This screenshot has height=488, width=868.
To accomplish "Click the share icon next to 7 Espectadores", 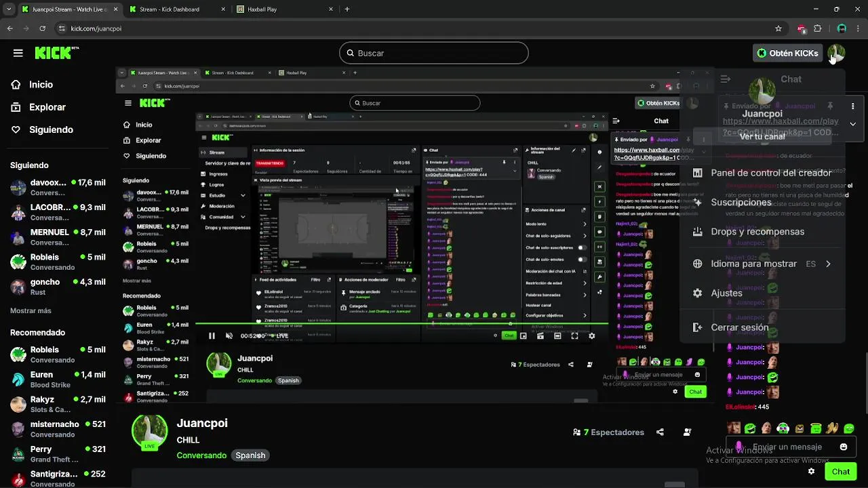I will (660, 432).
